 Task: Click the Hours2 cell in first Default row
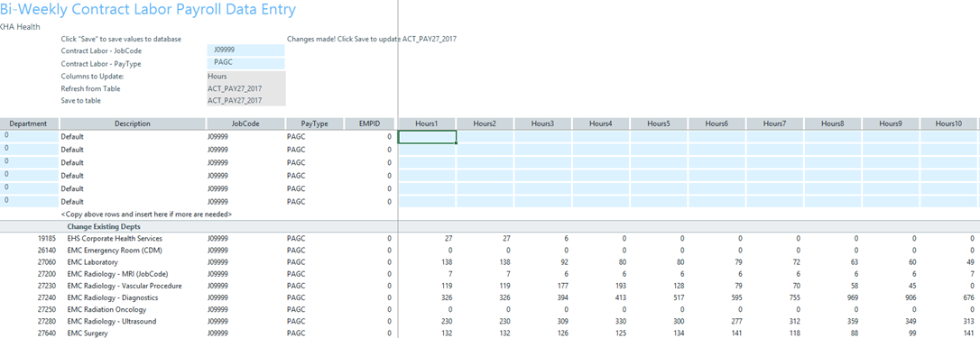pyautogui.click(x=485, y=137)
